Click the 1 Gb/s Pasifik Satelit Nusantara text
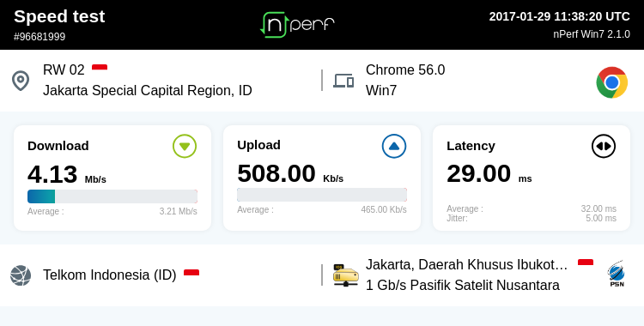 coord(463,285)
